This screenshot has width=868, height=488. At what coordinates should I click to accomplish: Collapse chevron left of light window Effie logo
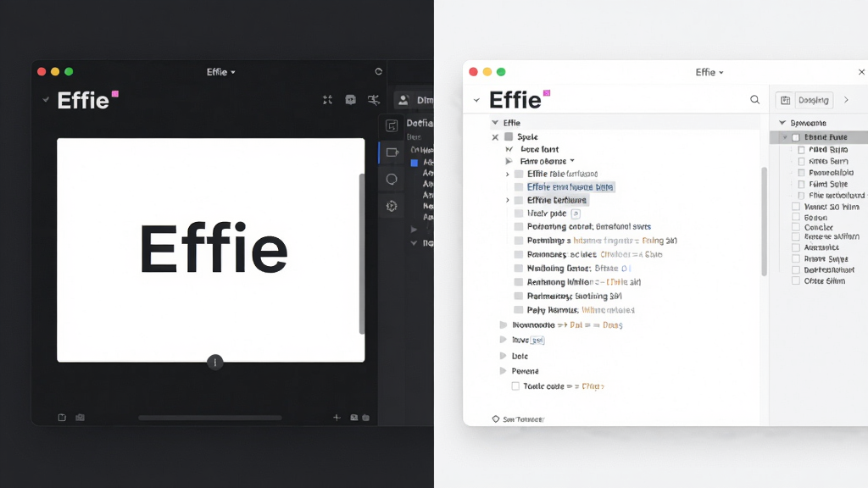pyautogui.click(x=476, y=100)
